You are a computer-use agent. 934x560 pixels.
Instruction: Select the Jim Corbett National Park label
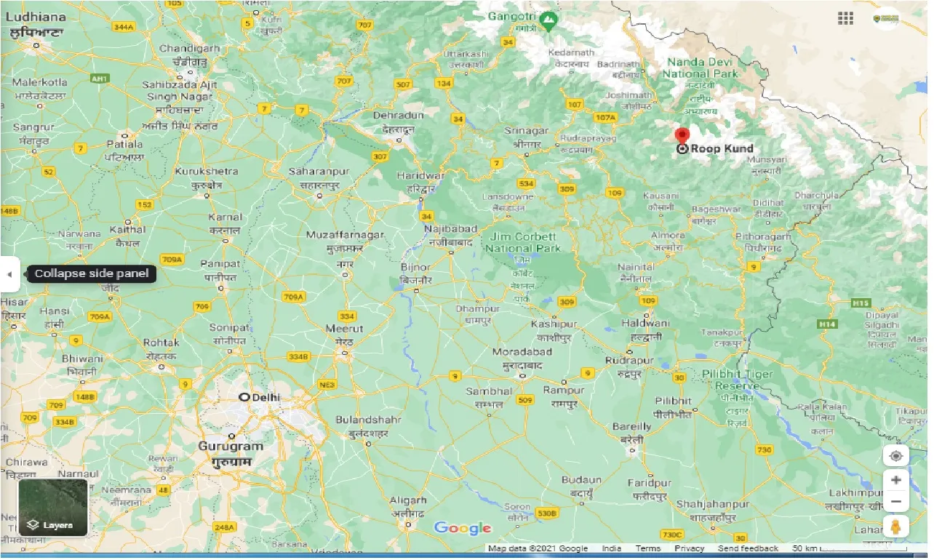pos(524,242)
